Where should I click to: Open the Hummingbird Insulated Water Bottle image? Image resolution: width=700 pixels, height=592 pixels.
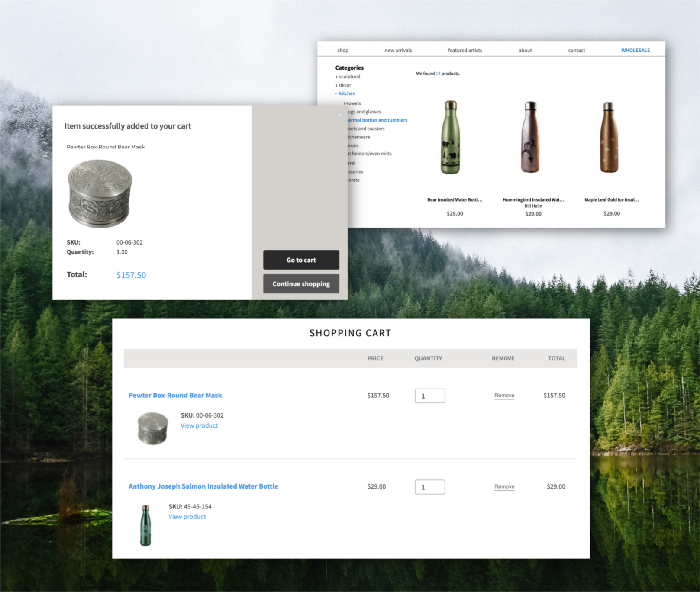(531, 138)
